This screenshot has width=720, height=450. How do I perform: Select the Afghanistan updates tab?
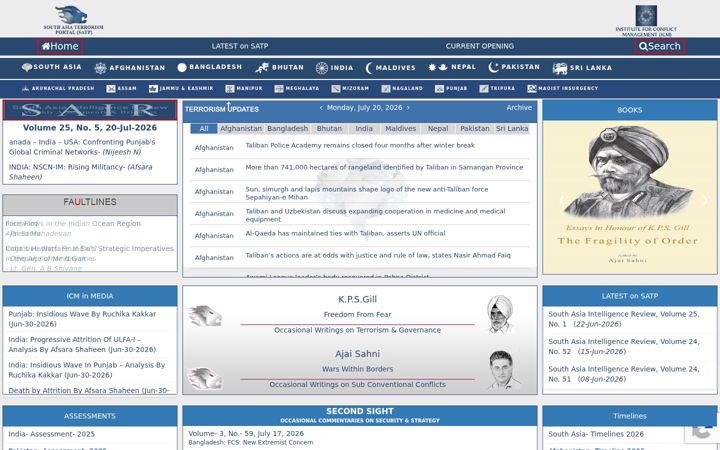click(241, 129)
